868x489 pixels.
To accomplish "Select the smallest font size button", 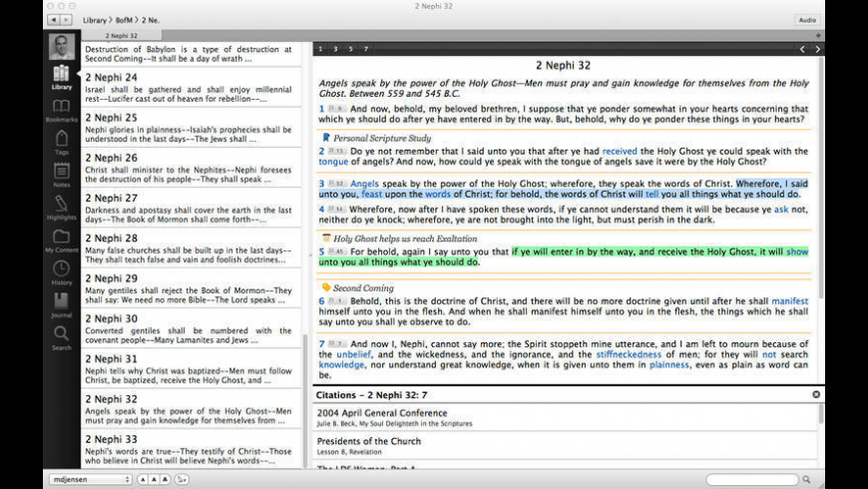I will coord(143,480).
